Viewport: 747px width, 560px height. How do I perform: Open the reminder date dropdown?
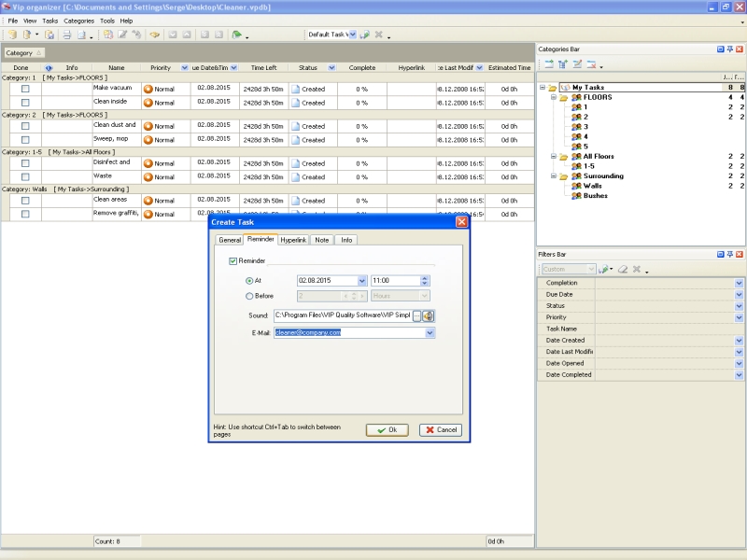[x=362, y=280]
